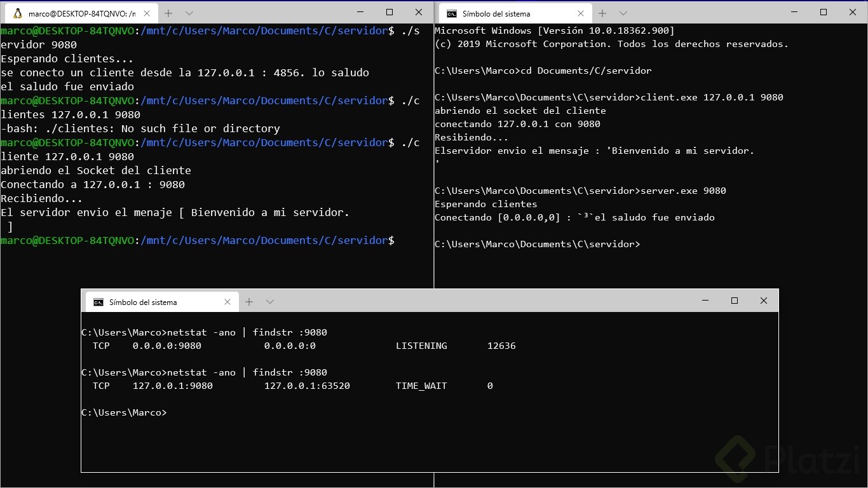868x488 pixels.
Task: Click the 'Esperando clientes...' line in the WSL terminal
Action: point(67,58)
